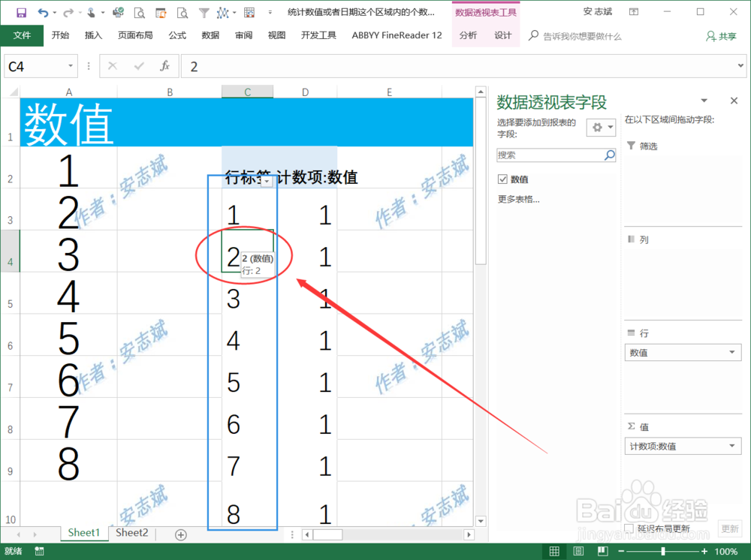Screen dimensions: 751x560
Task: Open the 分析 PivotTable tools tab
Action: (468, 35)
